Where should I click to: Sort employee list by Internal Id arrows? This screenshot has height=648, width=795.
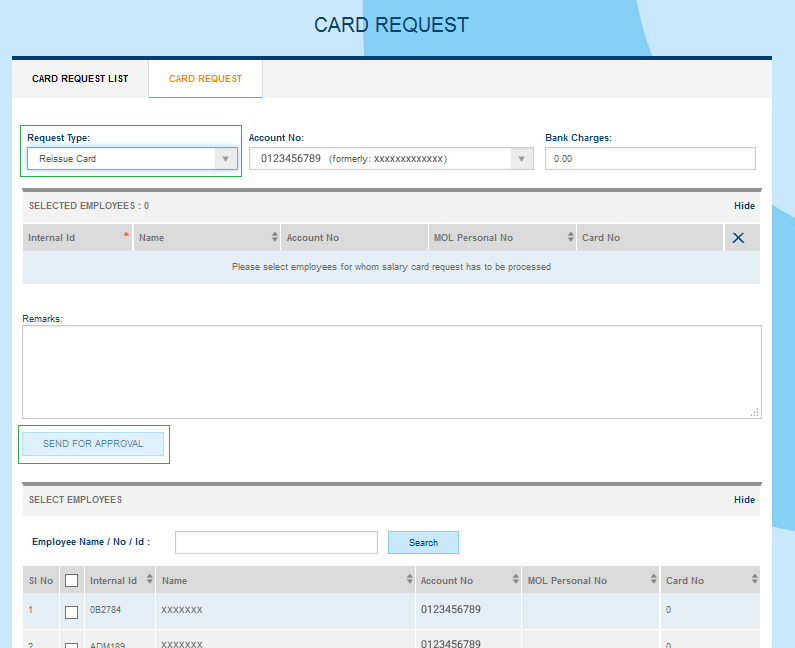click(x=150, y=580)
